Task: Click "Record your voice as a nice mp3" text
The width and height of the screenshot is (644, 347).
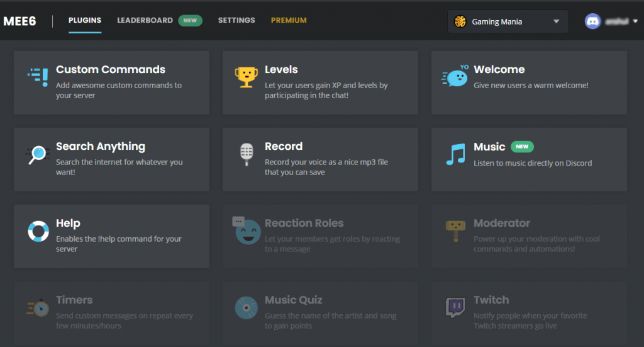Action: pos(326,167)
